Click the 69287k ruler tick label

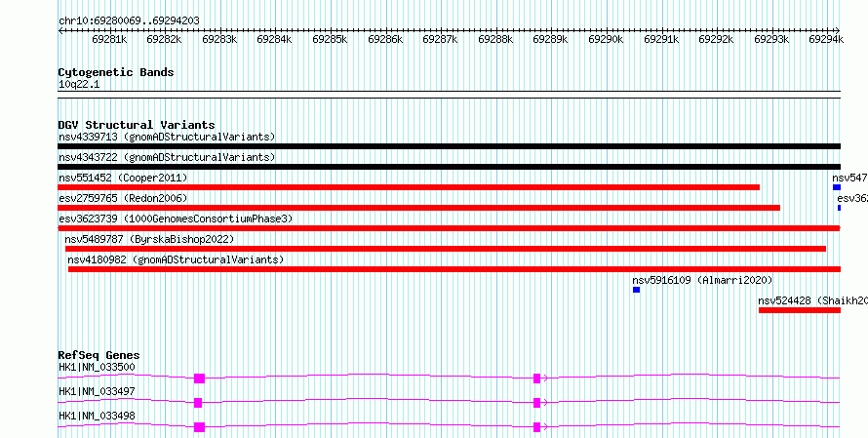point(440,39)
